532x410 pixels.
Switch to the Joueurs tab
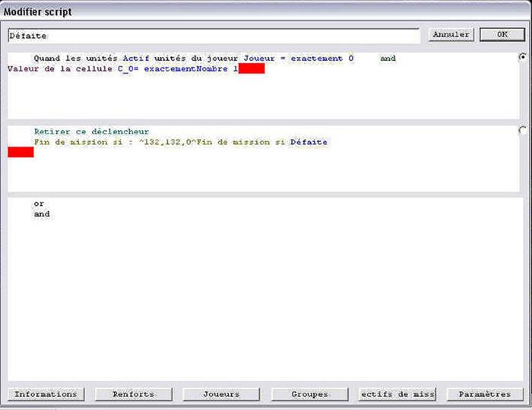[221, 394]
